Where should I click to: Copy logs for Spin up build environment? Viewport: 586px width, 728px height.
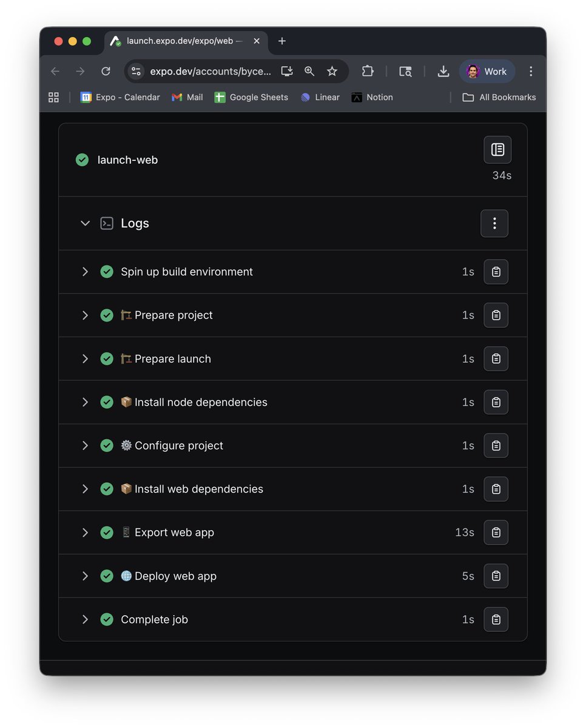(496, 272)
